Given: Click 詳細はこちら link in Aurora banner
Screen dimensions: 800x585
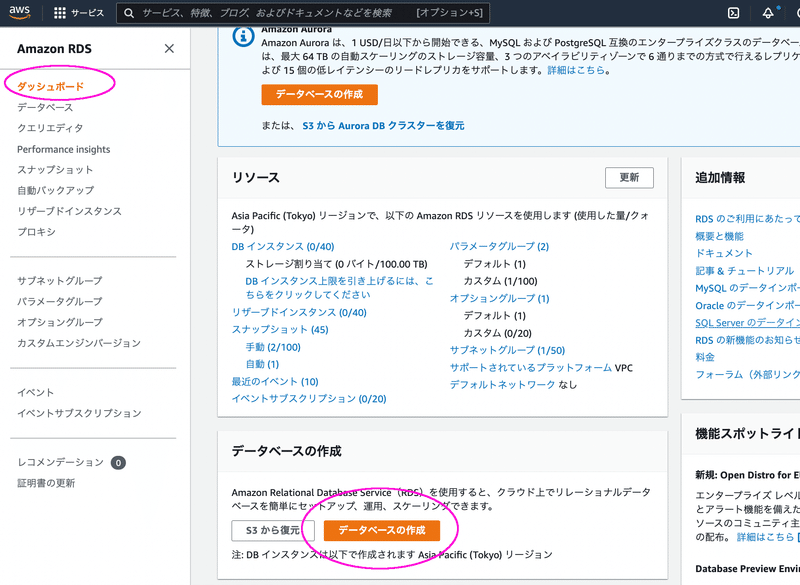Looking at the screenshot, I should click(x=576, y=70).
